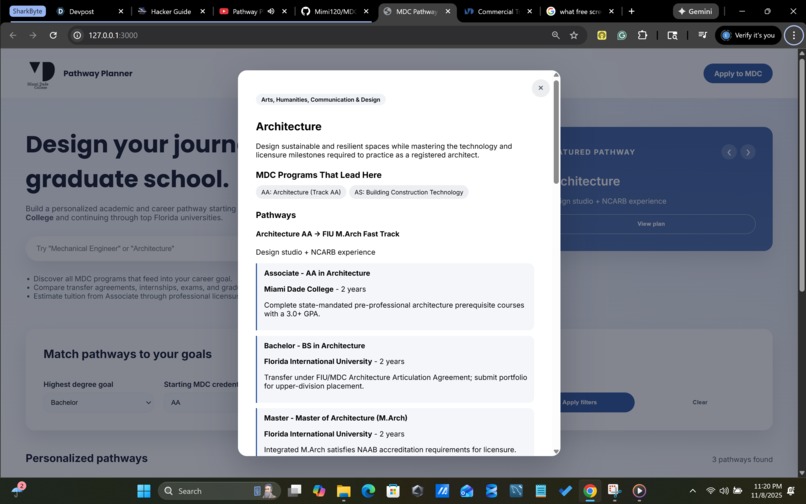Click the Grammarly extension icon
806x504 pixels.
[x=622, y=35]
